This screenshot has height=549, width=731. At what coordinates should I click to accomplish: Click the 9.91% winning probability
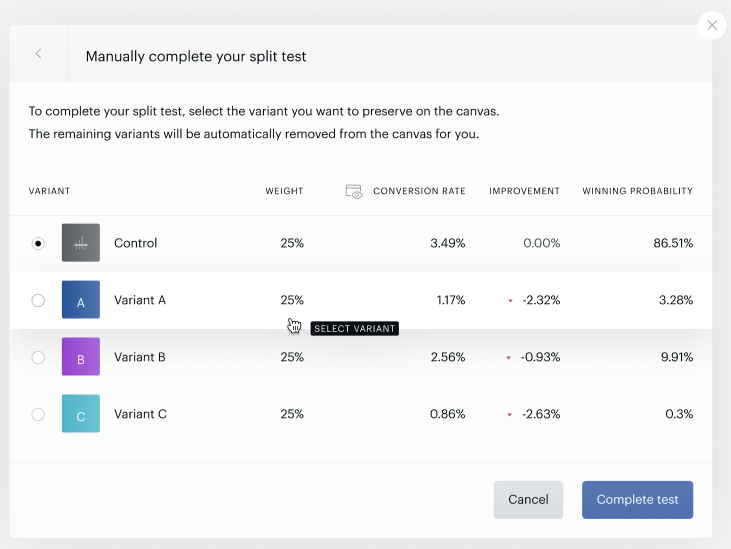point(677,357)
